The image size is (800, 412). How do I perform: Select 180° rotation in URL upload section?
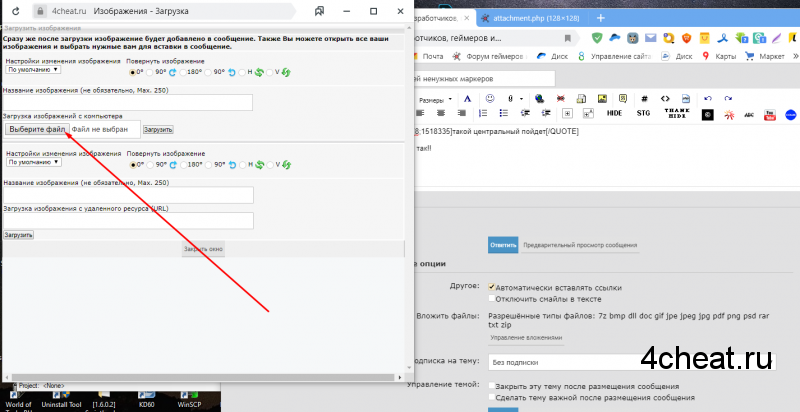pos(183,165)
